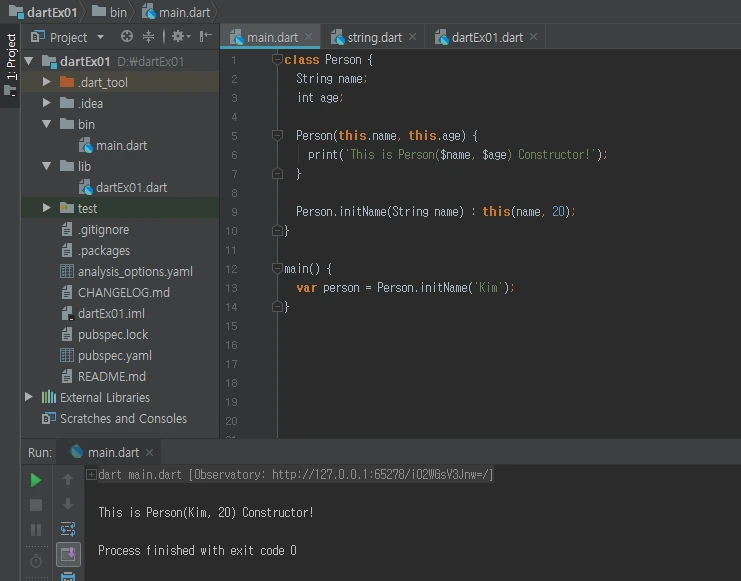Click 'var person' declaration in main
741x581 pixels.
tap(327, 287)
